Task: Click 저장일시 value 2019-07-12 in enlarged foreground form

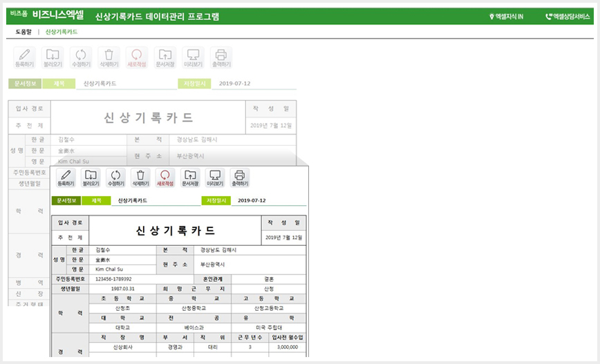Action: tap(269, 201)
